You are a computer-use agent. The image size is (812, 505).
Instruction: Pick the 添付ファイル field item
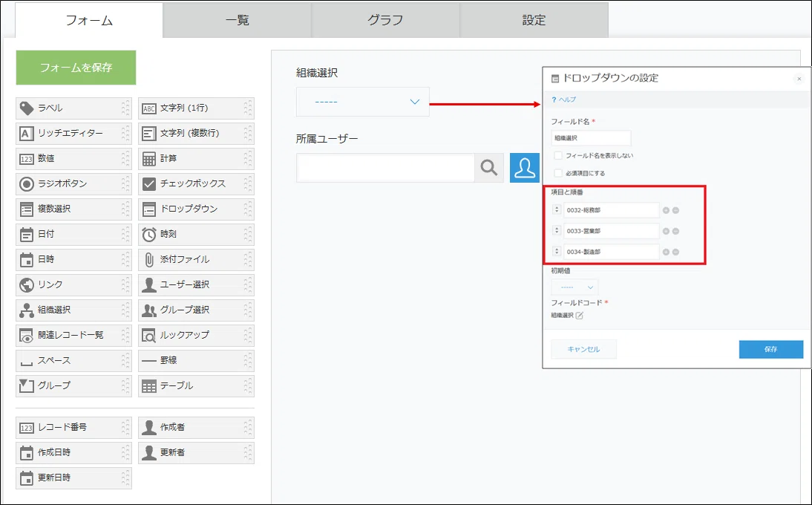[196, 259]
